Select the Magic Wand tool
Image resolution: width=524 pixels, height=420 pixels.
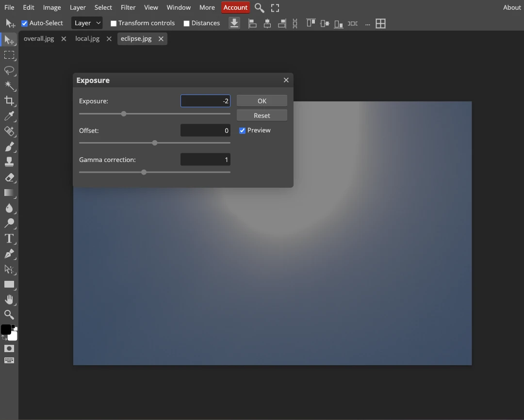pos(9,85)
